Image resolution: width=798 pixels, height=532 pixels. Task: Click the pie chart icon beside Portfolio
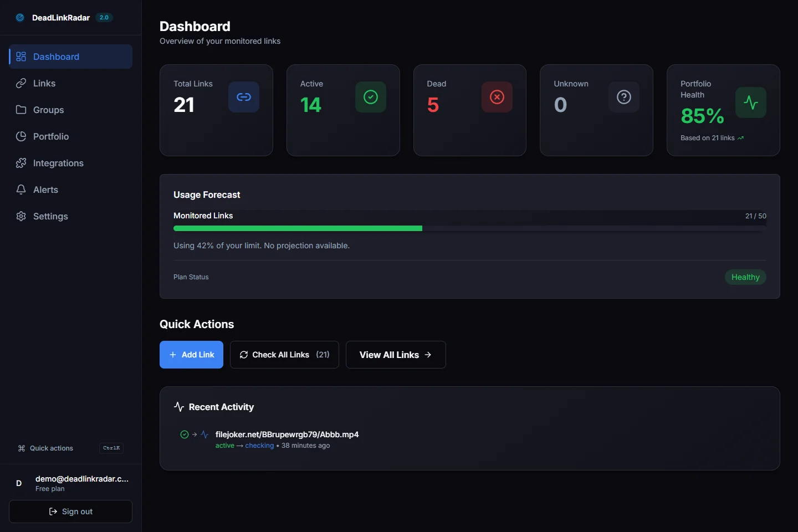(21, 136)
